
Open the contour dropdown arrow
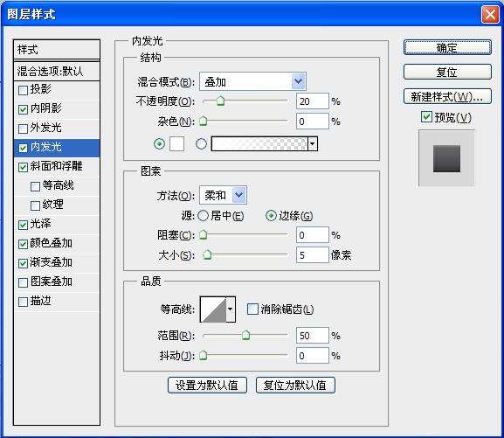pos(231,309)
